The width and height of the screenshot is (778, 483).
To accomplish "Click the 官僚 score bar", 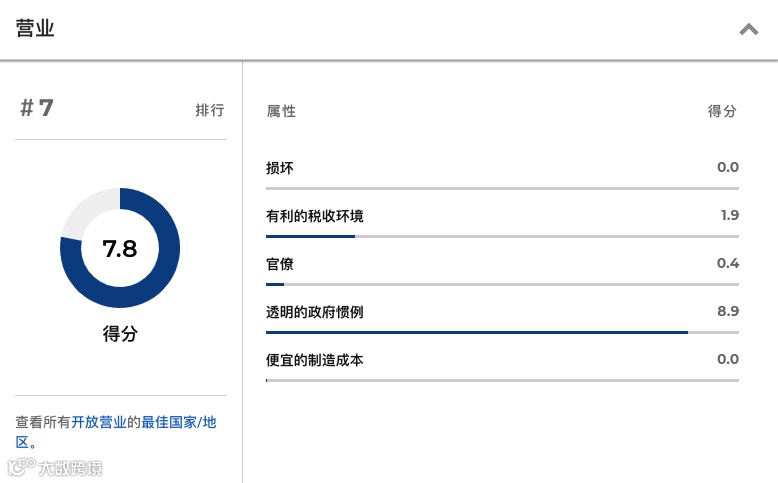I will point(502,284).
